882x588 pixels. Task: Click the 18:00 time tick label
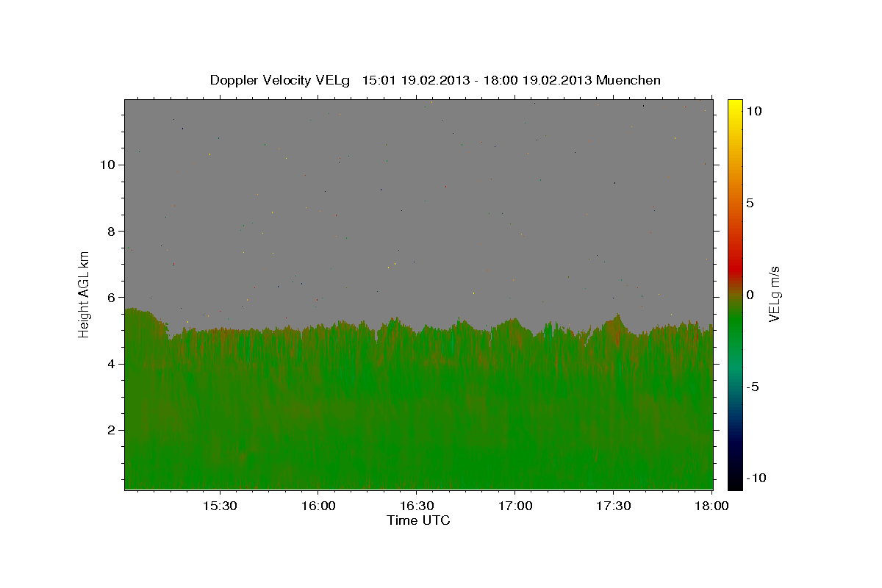711,506
